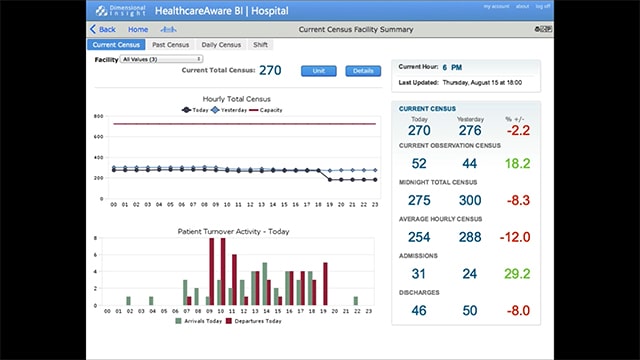This screenshot has height=360, width=640.
Task: Click the Details button
Action: [x=363, y=71]
